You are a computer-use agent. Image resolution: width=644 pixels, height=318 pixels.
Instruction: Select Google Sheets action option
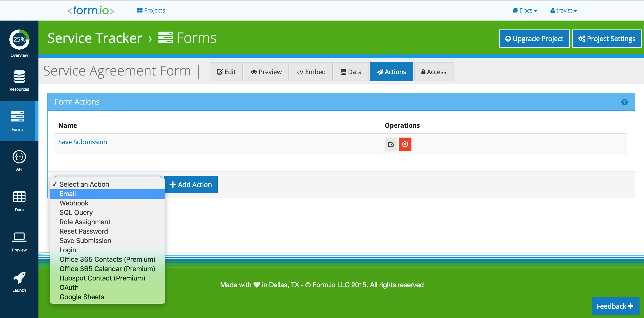coord(82,297)
